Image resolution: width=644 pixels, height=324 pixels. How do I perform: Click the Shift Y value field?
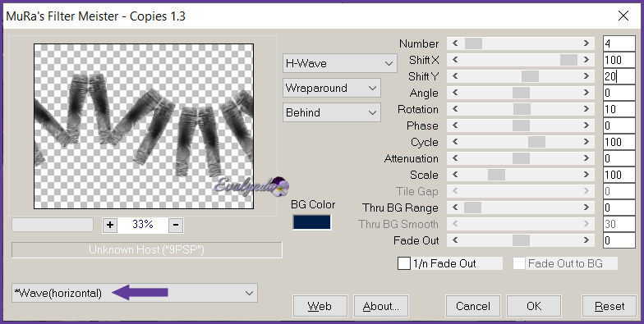(619, 76)
